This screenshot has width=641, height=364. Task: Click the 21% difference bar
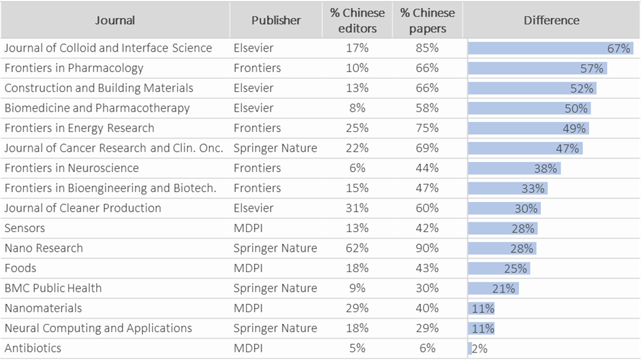[493, 288]
